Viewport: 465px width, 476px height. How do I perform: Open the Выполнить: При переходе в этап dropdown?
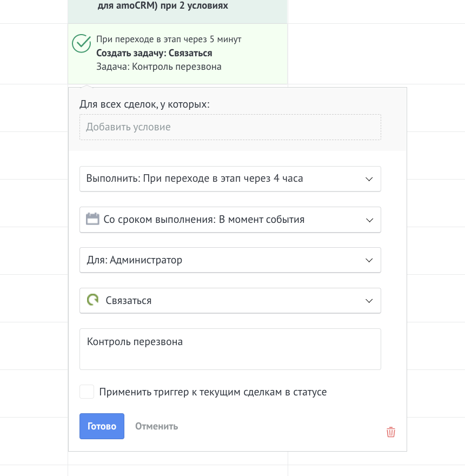[x=230, y=179]
